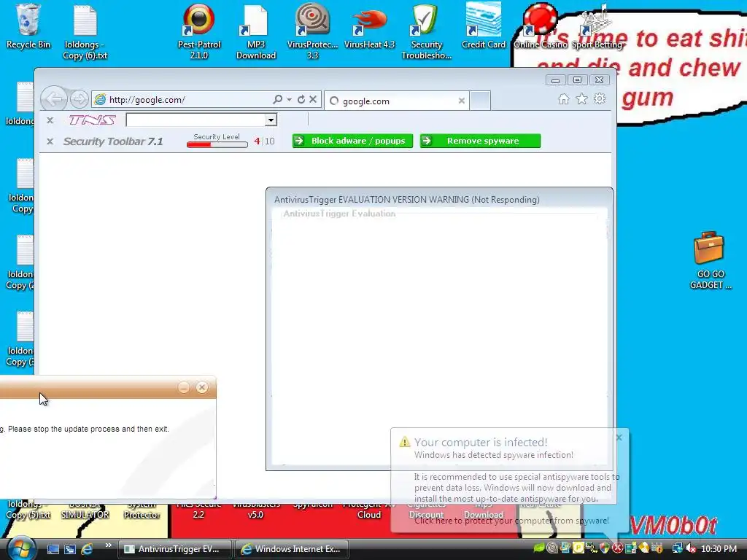The image size is (747, 560).
Task: Click the 10:30 PM taskbar clock
Action: point(719,549)
